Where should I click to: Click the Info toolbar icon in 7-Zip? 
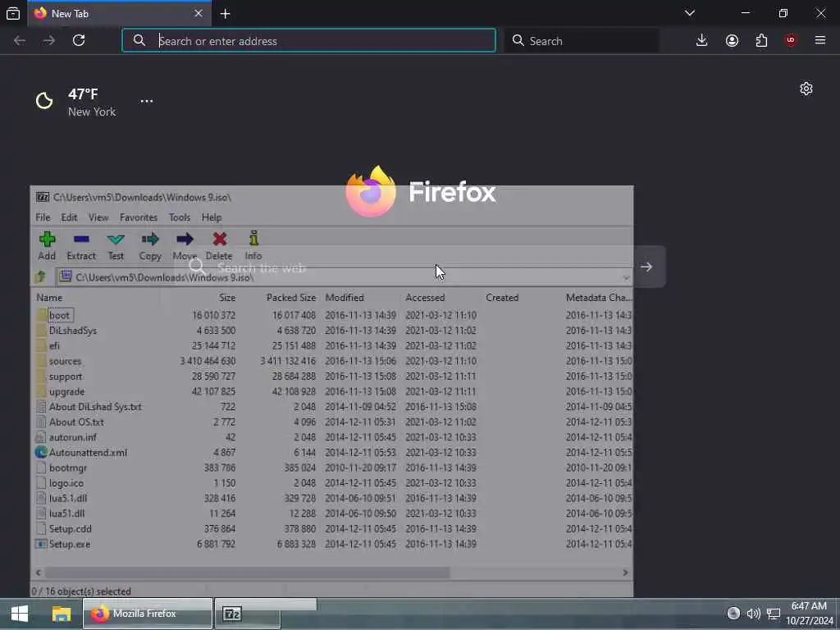tap(254, 239)
